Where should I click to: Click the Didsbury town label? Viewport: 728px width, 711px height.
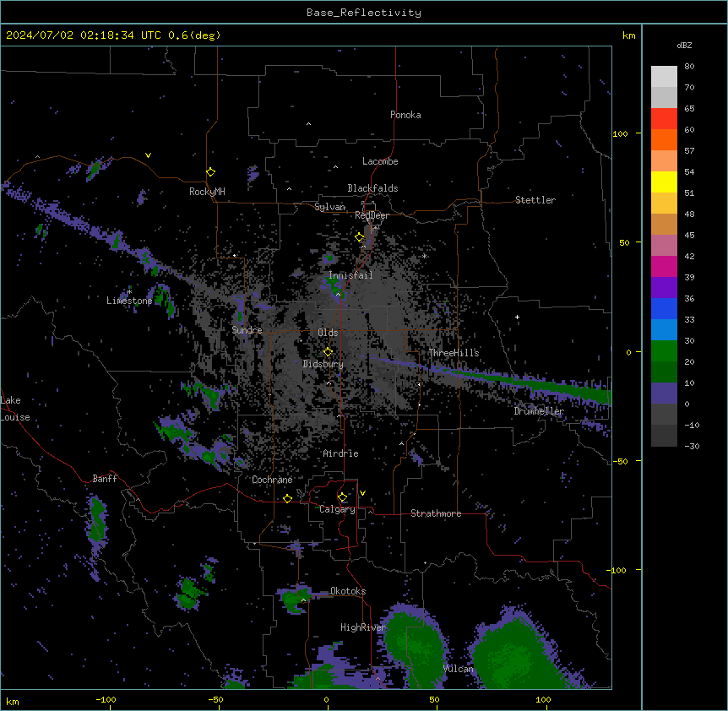point(323,364)
